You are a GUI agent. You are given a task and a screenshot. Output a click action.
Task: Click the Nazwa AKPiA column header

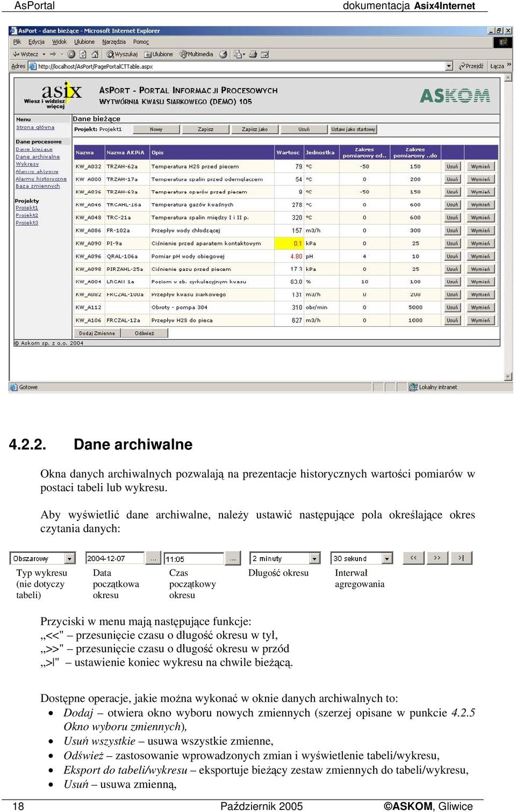click(x=127, y=153)
